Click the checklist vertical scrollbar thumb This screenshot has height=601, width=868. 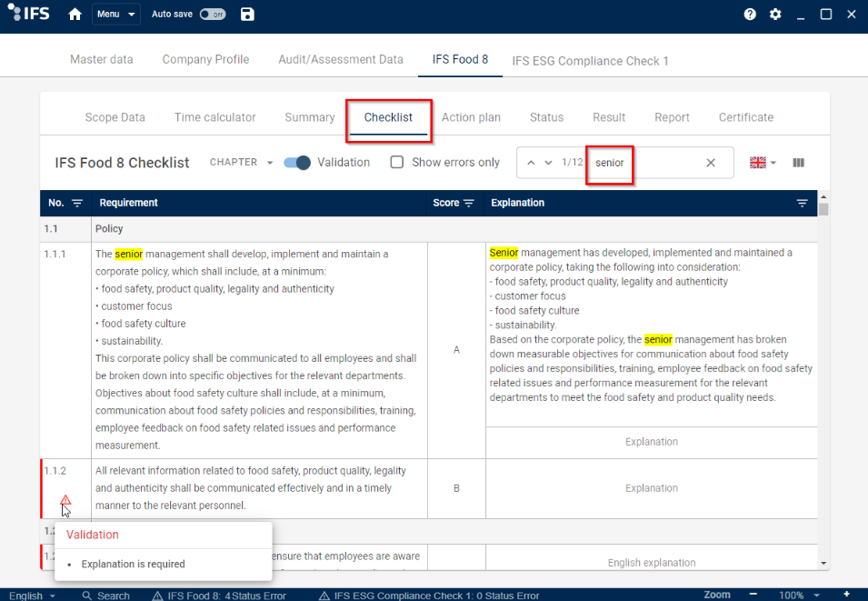click(x=823, y=209)
